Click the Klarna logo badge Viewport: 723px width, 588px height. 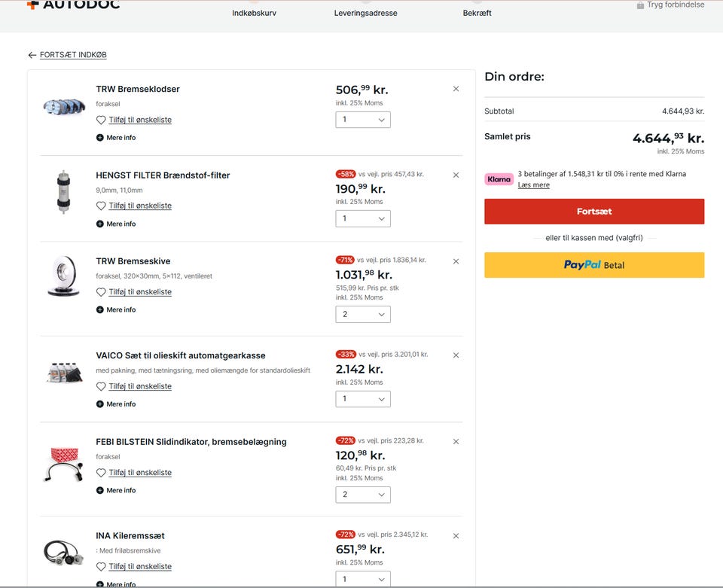pyautogui.click(x=499, y=179)
